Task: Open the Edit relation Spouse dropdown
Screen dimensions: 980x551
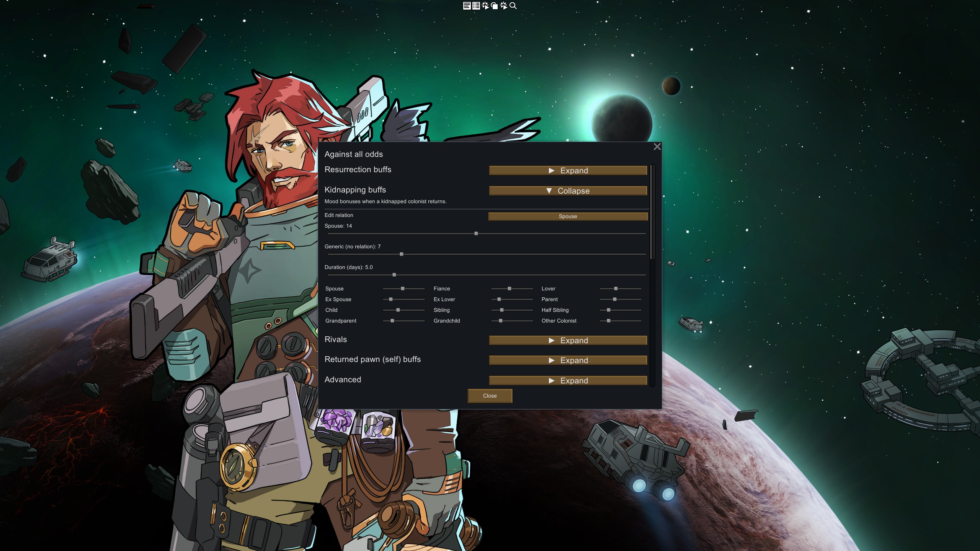Action: [568, 217]
